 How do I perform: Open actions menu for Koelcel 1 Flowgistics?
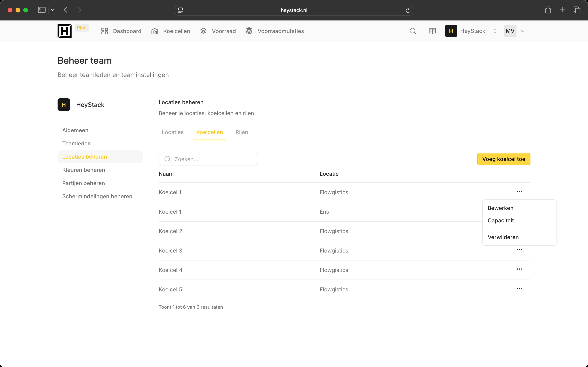point(519,191)
